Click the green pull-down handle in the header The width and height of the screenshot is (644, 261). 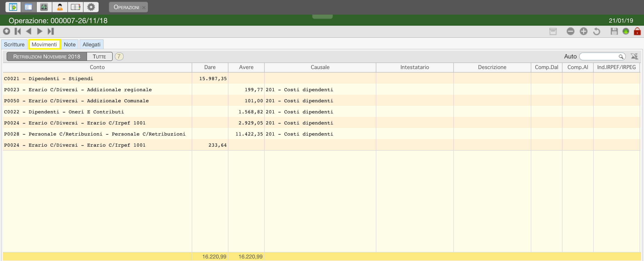click(x=322, y=16)
